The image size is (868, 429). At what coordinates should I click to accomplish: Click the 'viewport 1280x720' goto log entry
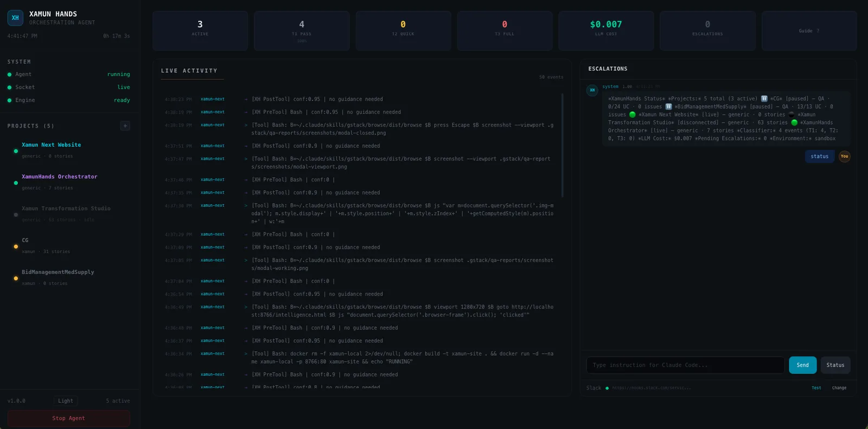361,311
